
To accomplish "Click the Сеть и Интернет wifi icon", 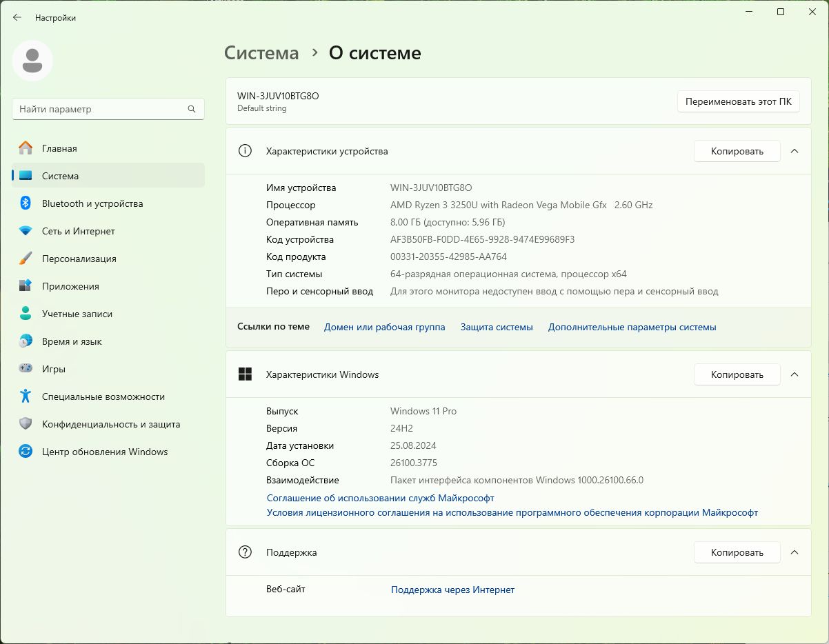I will point(26,231).
